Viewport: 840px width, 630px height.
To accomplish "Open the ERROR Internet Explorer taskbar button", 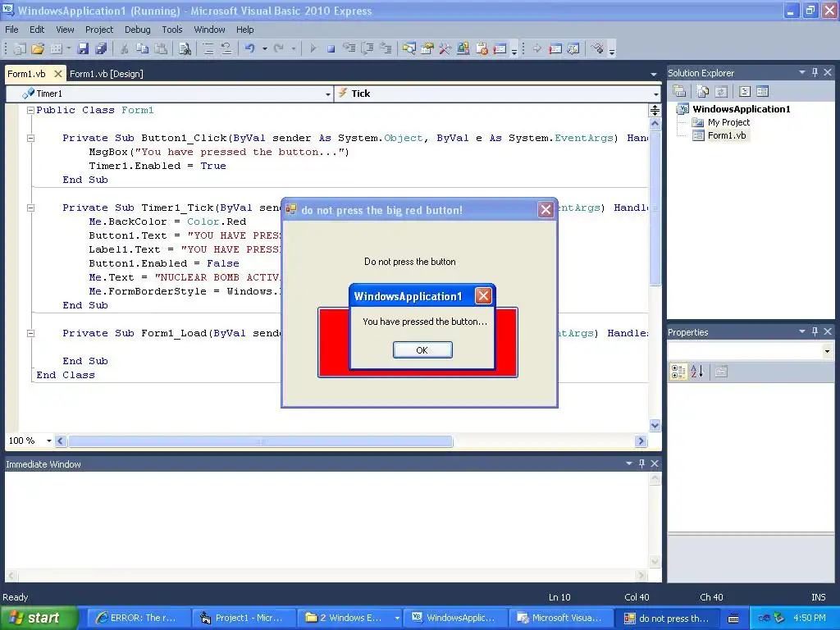I will pos(138,619).
